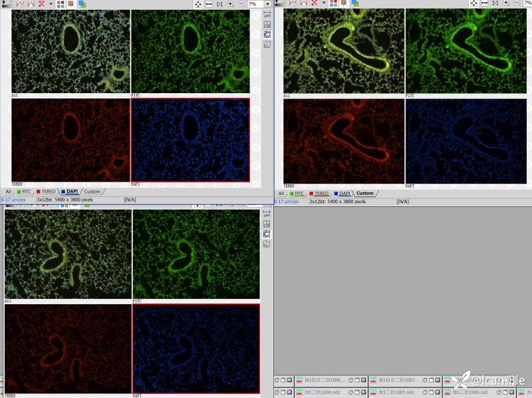Screen dimensions: 532x398
Task: Toggle split-channels view icon in top-left window
Action: tap(61, 4)
